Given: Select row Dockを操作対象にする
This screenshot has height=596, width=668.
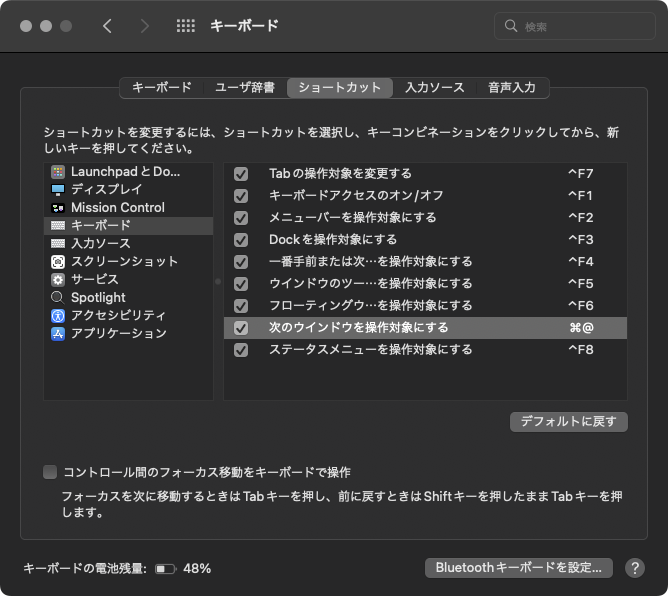Looking at the screenshot, I should [x=425, y=240].
